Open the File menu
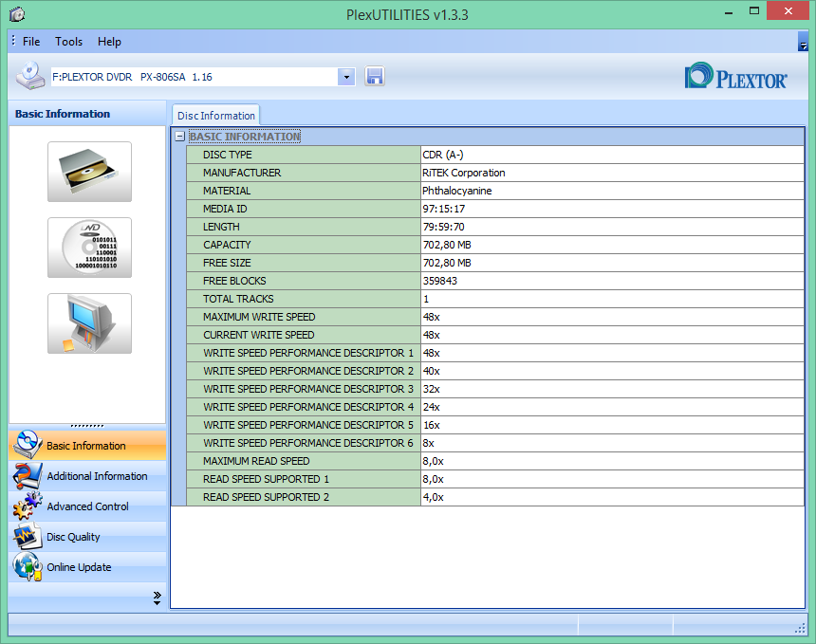The height and width of the screenshot is (644, 816). (x=31, y=42)
